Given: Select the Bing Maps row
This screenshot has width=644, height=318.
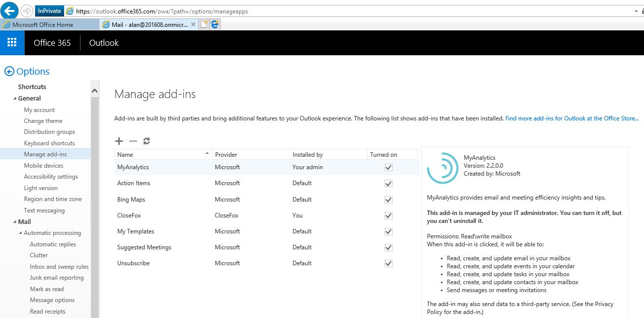Looking at the screenshot, I should [x=266, y=200].
